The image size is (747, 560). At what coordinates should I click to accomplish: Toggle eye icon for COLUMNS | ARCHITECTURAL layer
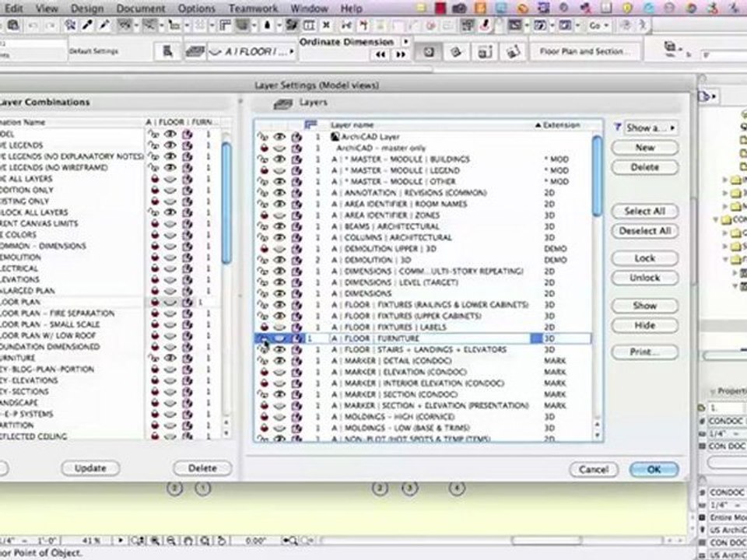point(279,238)
